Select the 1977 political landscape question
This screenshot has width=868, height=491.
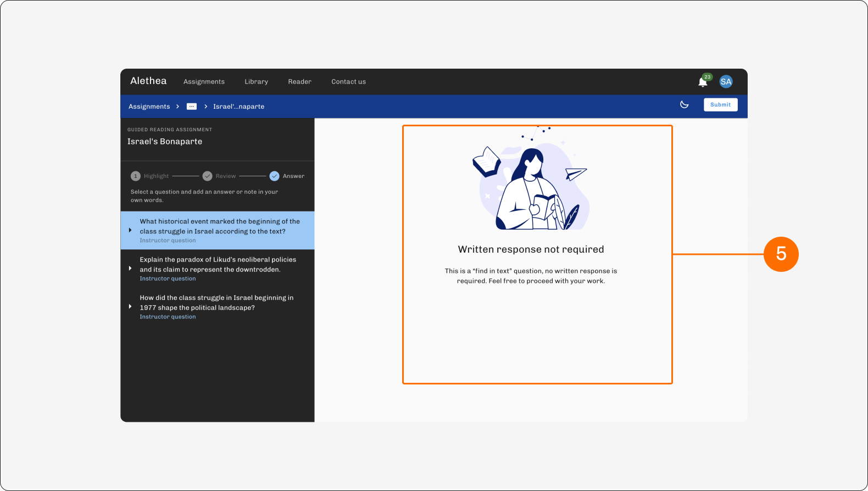coord(218,307)
